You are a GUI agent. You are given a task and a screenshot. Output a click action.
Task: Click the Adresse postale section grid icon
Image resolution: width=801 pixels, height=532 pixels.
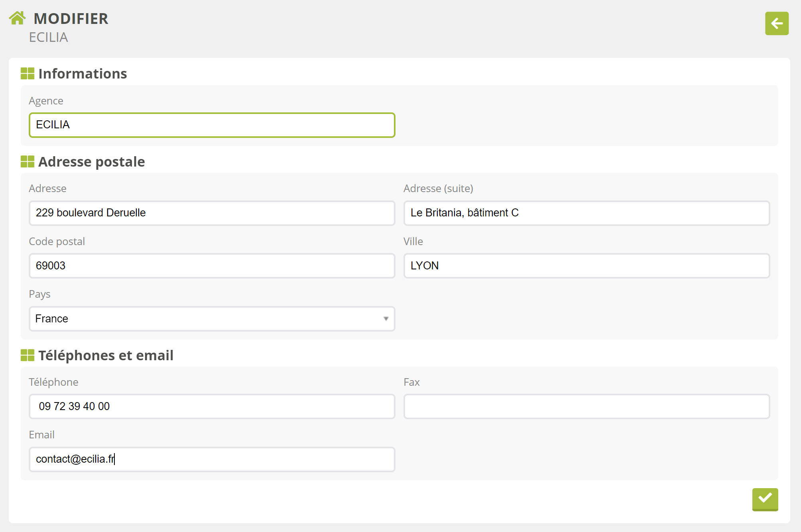[28, 162]
